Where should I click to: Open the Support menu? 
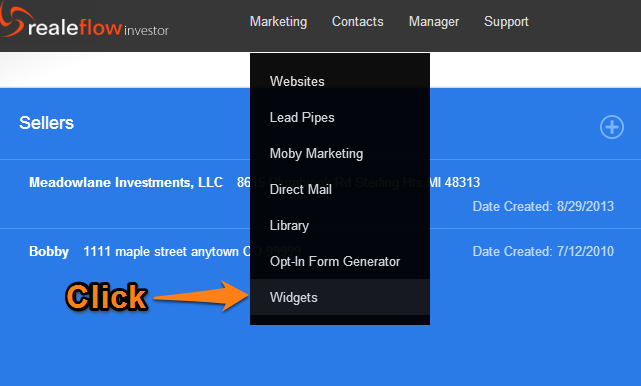click(506, 21)
